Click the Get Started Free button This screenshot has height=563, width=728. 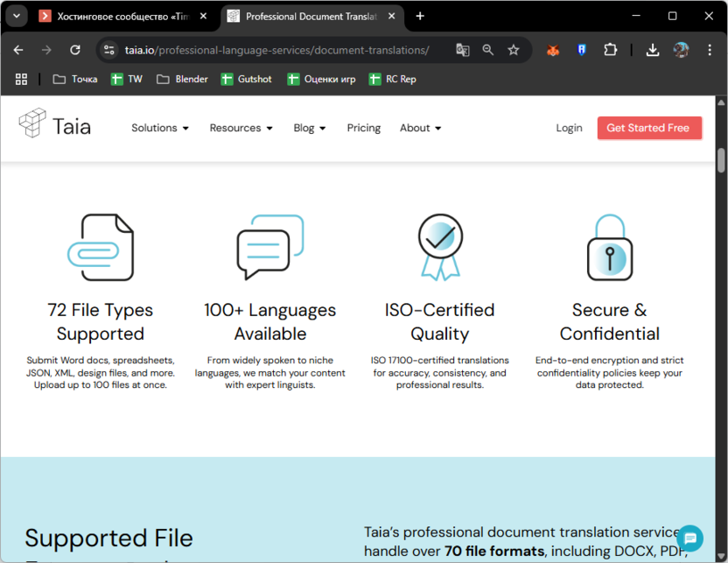pos(648,128)
